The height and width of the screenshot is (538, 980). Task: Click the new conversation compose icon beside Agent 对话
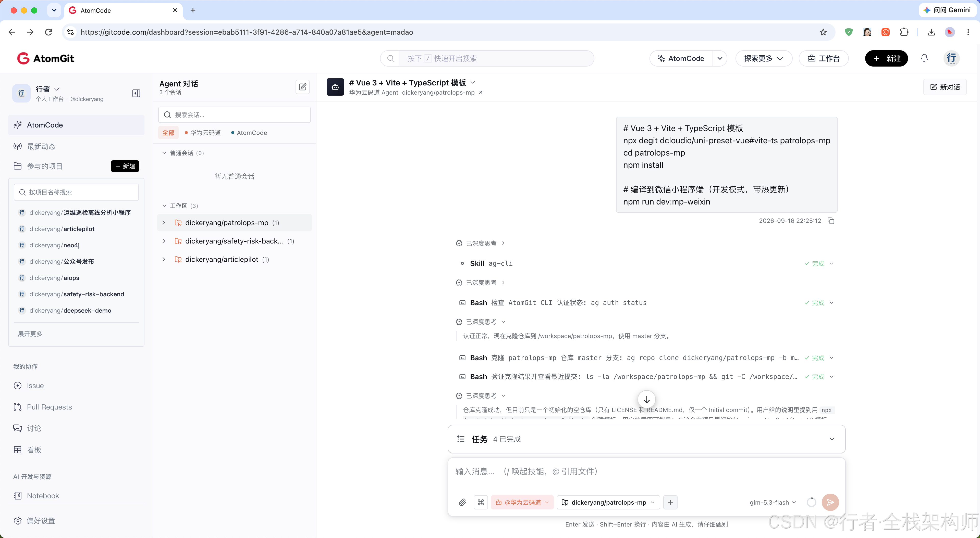(x=302, y=87)
